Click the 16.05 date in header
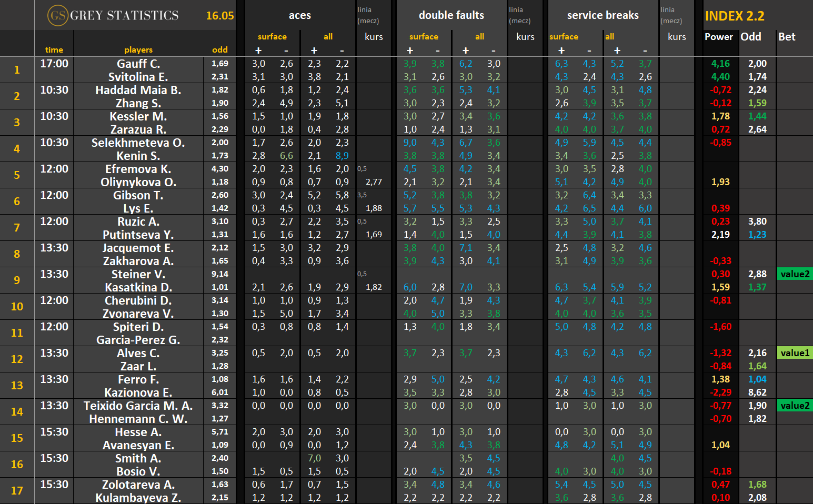The width and height of the screenshot is (813, 504). [x=220, y=16]
